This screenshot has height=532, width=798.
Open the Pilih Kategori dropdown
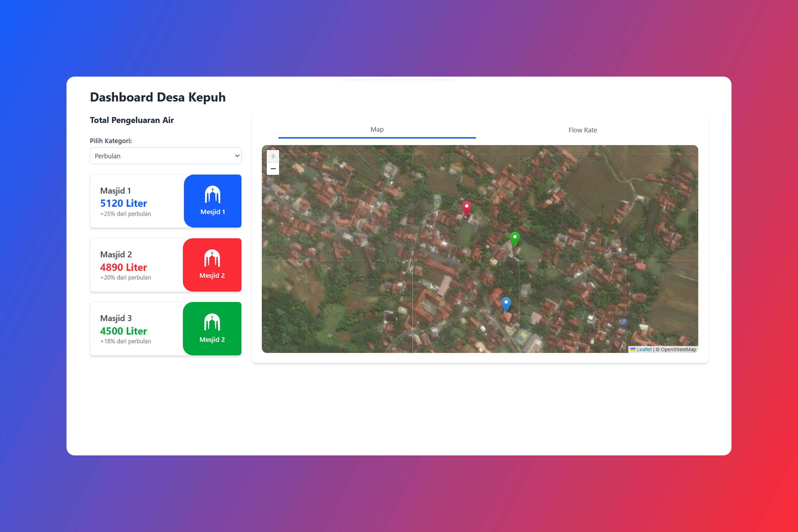pos(165,156)
